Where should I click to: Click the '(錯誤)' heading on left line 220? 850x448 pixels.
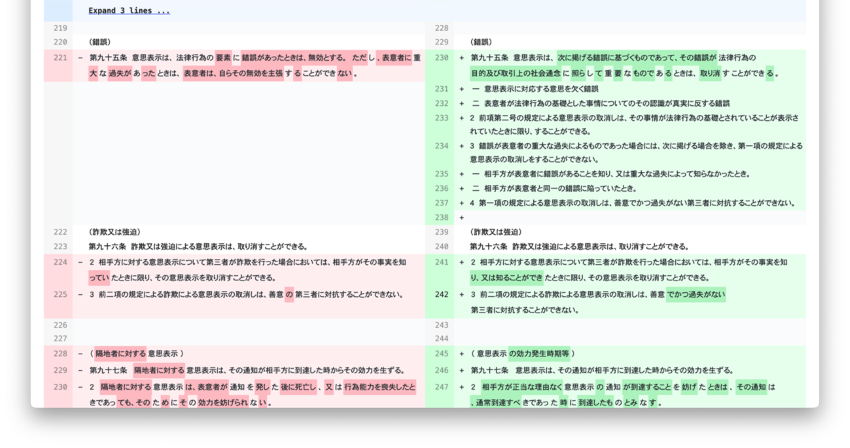(x=100, y=42)
